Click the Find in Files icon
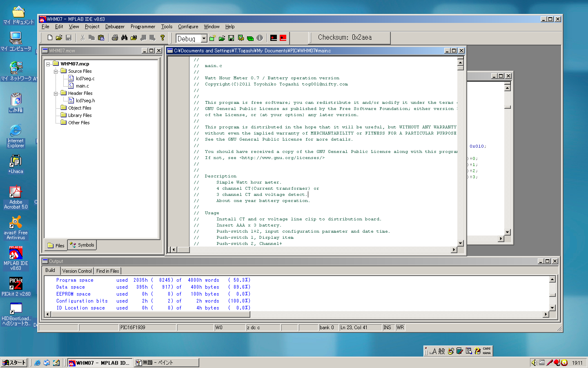588x368 pixels. tap(134, 38)
